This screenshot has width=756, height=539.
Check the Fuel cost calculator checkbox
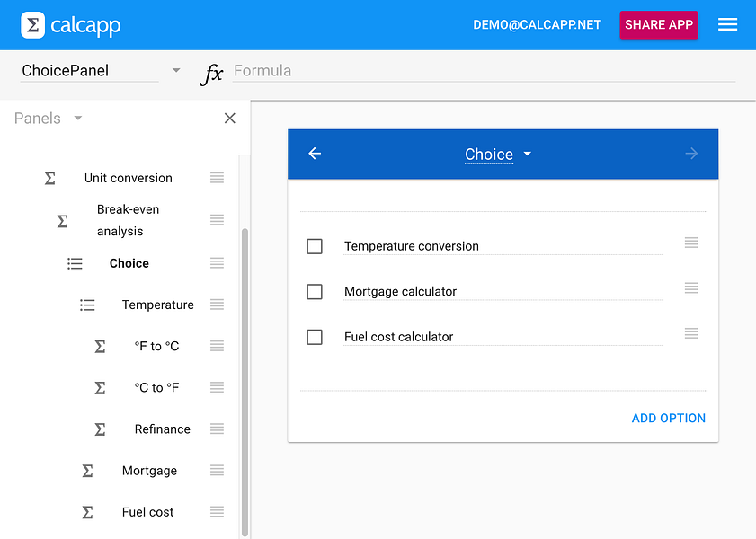(315, 337)
